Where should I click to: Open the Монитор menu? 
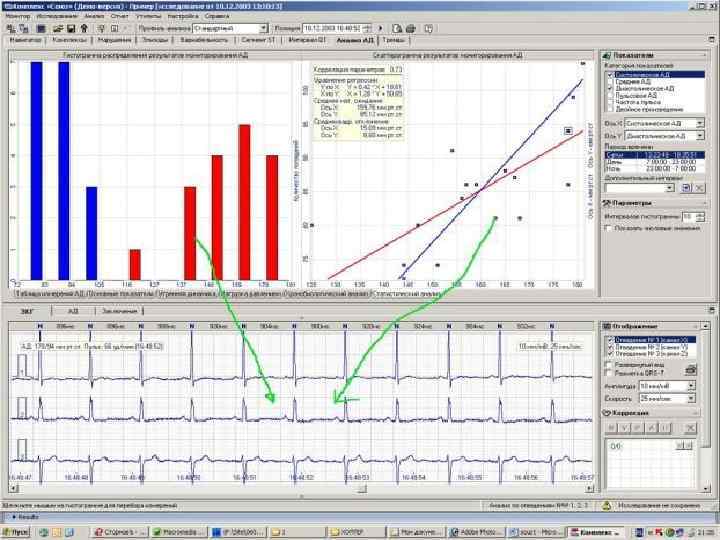(17, 17)
